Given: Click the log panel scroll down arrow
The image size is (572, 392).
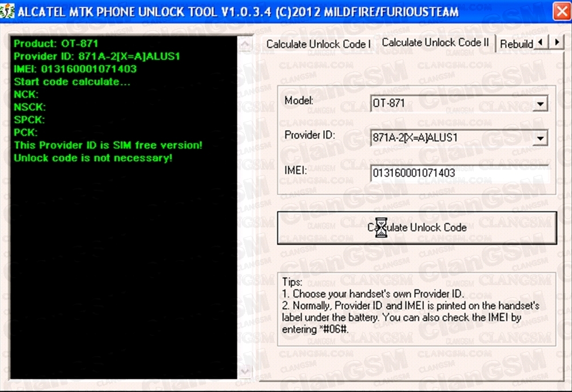Looking at the screenshot, I should coord(245,371).
